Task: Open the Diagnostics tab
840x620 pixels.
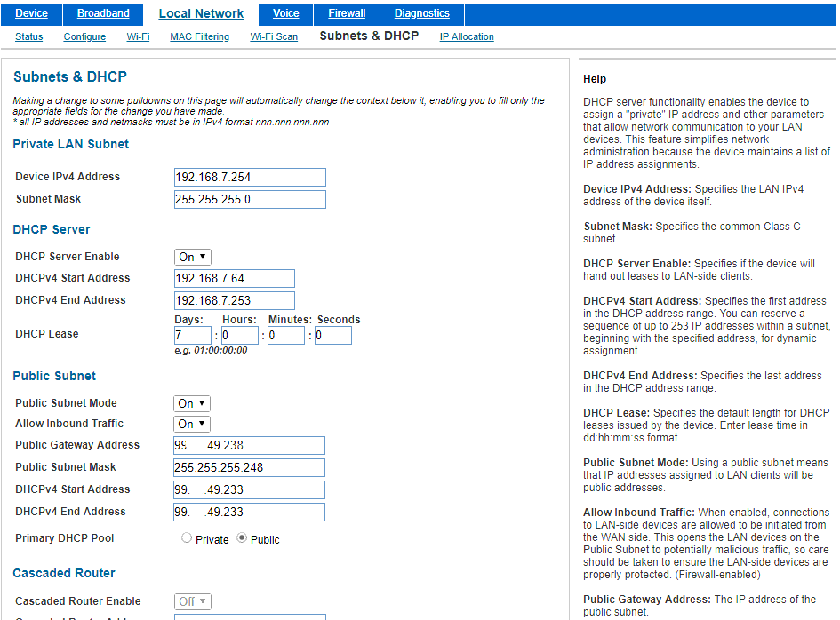Action: tap(420, 13)
